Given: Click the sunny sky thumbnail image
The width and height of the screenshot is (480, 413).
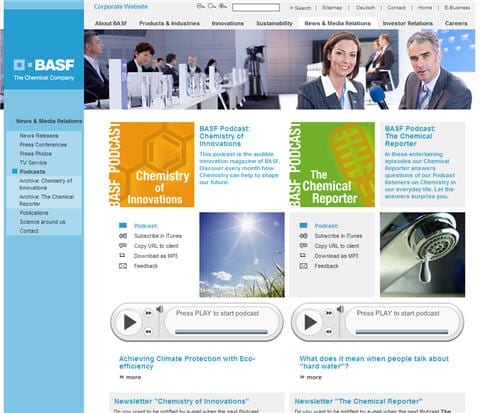Looking at the screenshot, I should 242,255.
